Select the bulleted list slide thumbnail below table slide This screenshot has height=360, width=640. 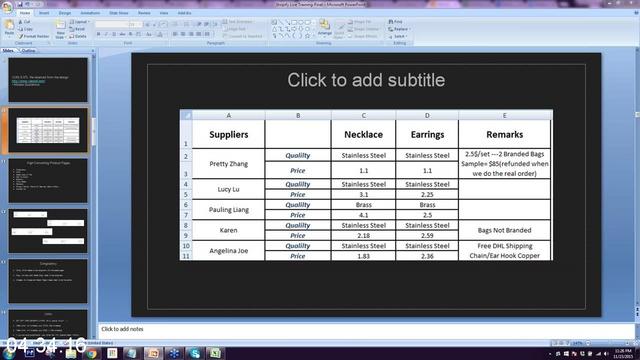point(48,181)
